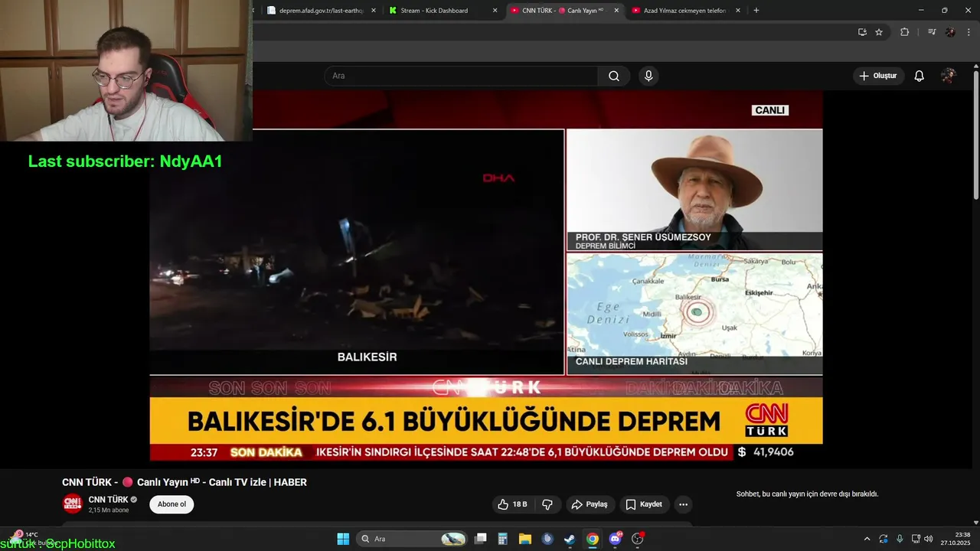Dislike the CNN TÜRK live video

point(547,504)
